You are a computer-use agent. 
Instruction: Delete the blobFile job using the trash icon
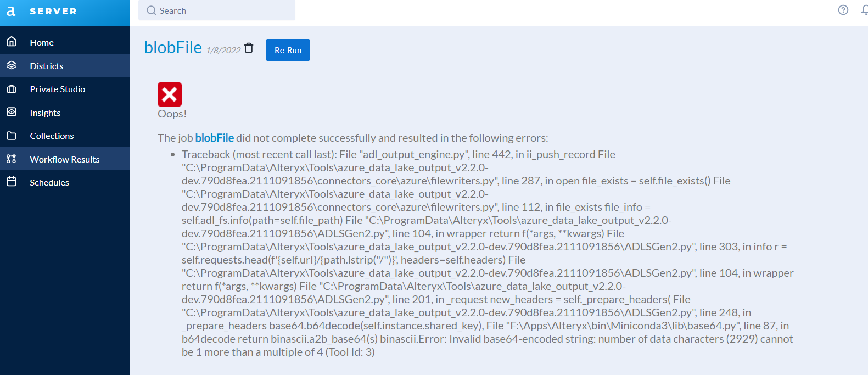[249, 48]
